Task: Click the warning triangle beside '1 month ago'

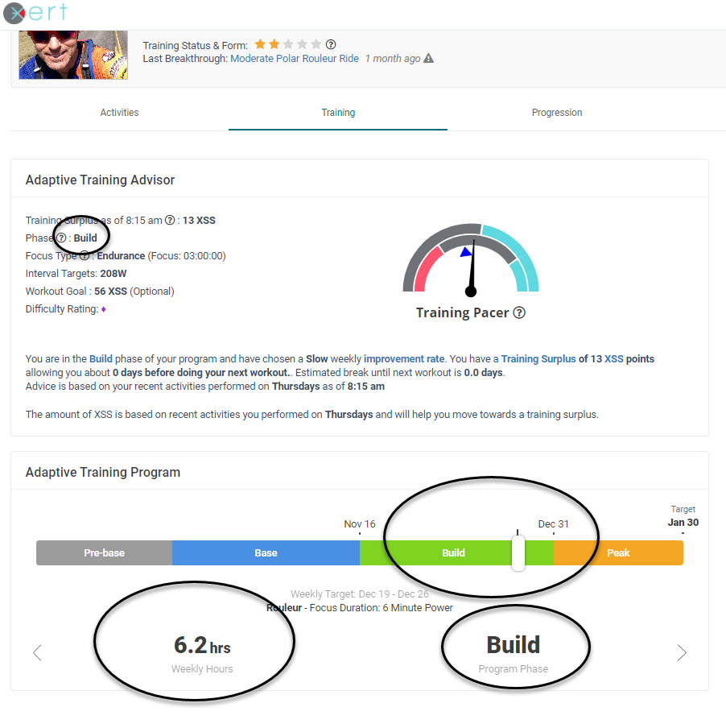Action: [x=428, y=59]
